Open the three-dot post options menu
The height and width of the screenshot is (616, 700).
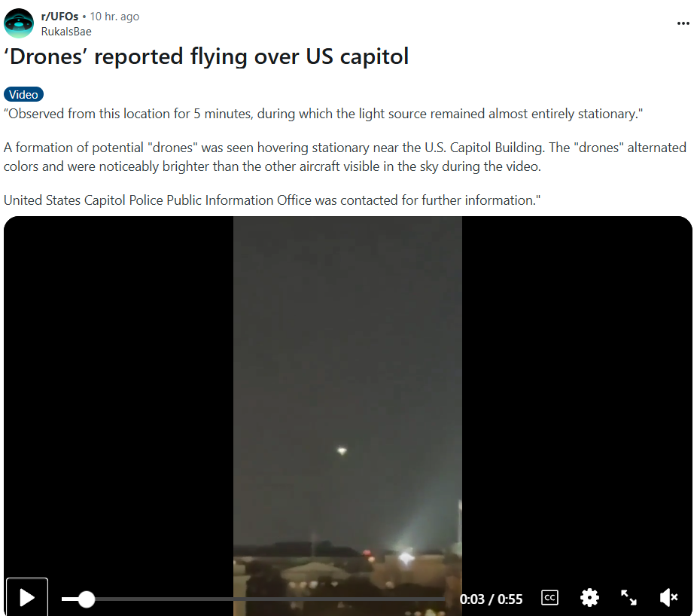tap(683, 23)
